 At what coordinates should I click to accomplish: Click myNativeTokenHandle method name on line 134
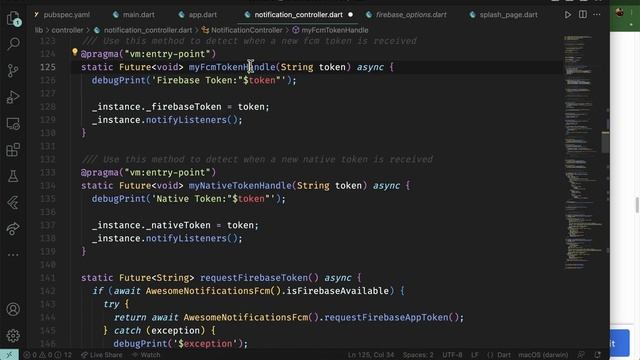click(x=240, y=185)
